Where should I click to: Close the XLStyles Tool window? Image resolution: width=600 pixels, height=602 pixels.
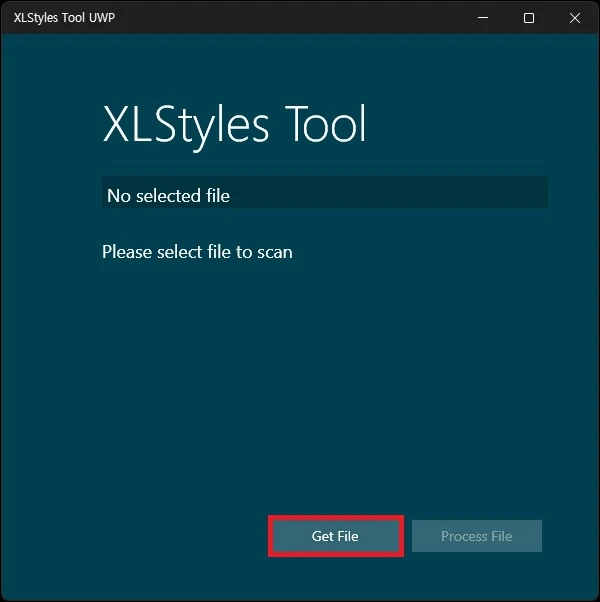(x=575, y=18)
